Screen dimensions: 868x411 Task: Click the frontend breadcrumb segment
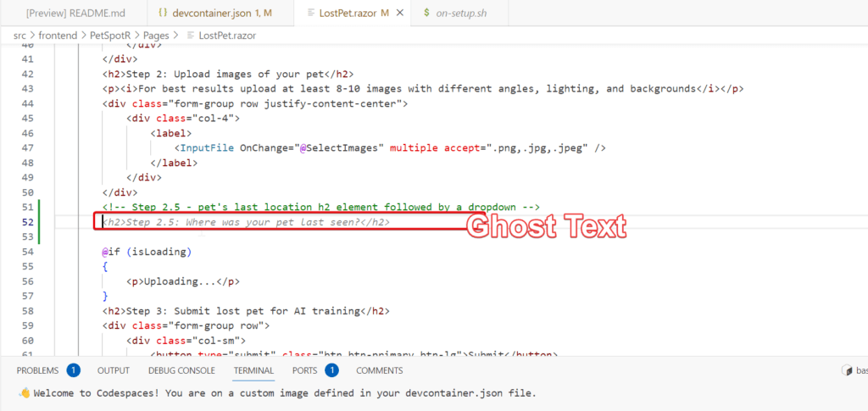pos(58,36)
